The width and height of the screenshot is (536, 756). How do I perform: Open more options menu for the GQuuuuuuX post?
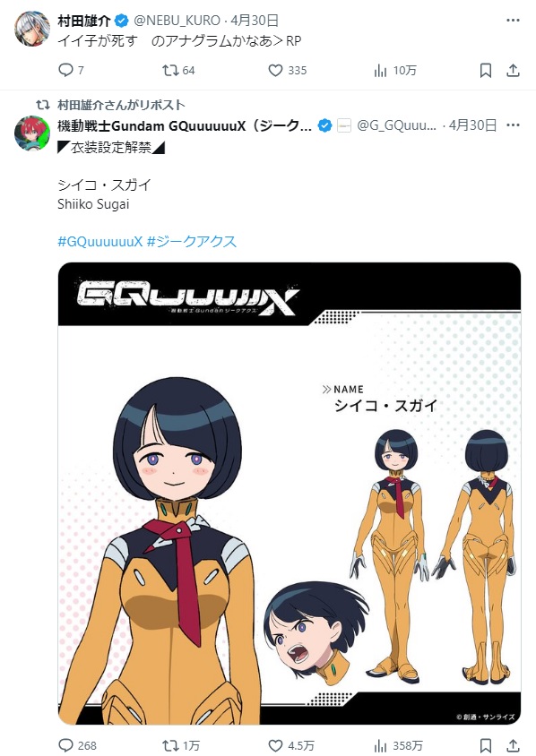click(513, 125)
